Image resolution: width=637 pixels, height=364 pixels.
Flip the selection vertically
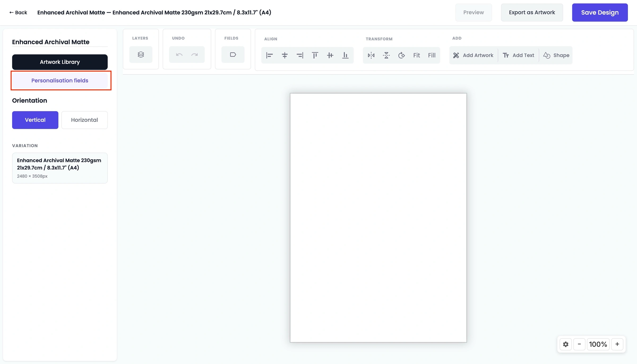(x=386, y=55)
